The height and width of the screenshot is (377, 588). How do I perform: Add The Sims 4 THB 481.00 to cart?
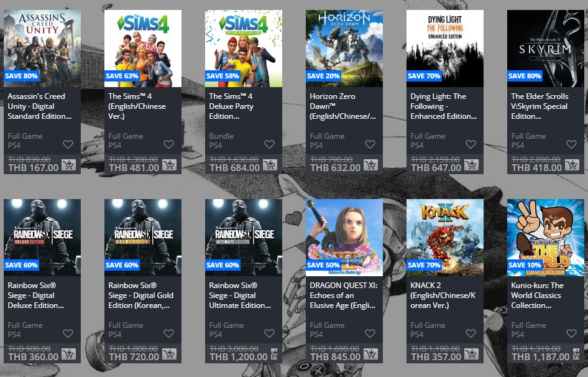click(169, 165)
